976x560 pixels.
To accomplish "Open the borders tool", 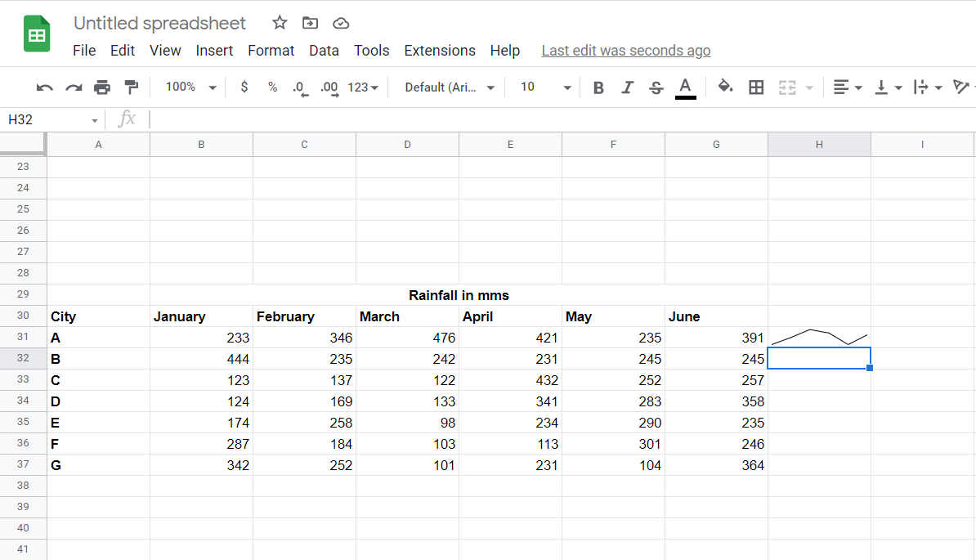I will pyautogui.click(x=756, y=87).
